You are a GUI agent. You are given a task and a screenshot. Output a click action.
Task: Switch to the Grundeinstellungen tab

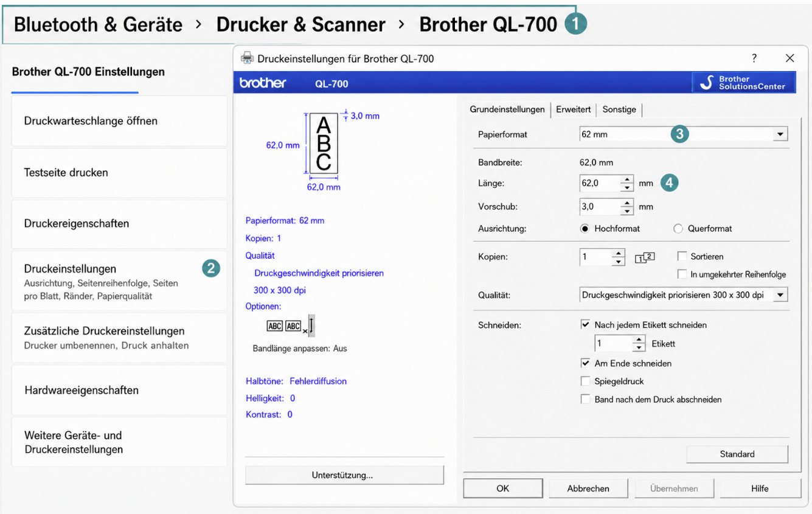coord(507,109)
